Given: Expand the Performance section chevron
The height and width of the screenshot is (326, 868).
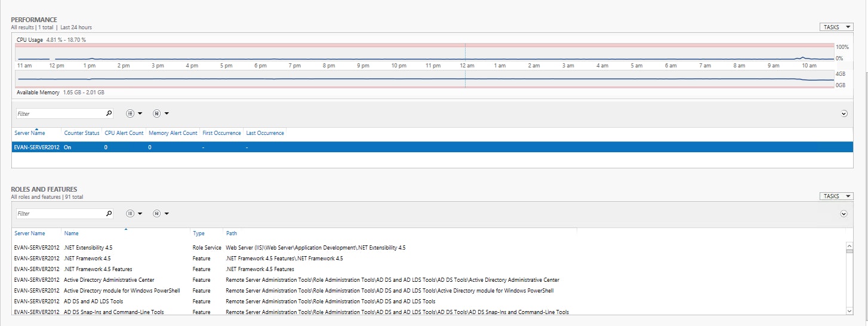Looking at the screenshot, I should pyautogui.click(x=844, y=113).
